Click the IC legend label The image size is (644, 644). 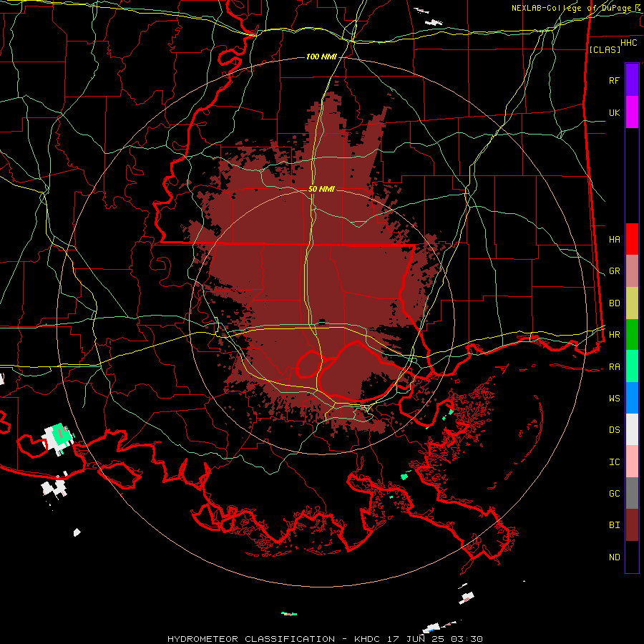tap(615, 462)
